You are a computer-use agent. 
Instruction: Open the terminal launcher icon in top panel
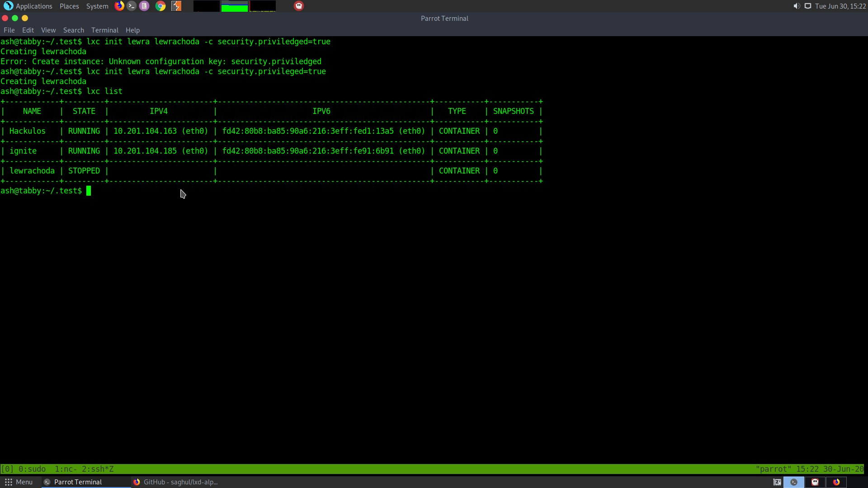tap(132, 6)
